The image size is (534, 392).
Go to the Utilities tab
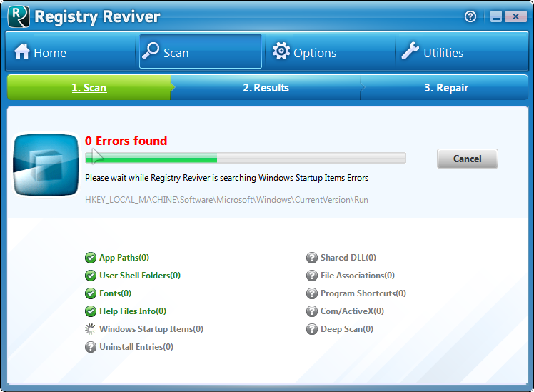coord(462,51)
